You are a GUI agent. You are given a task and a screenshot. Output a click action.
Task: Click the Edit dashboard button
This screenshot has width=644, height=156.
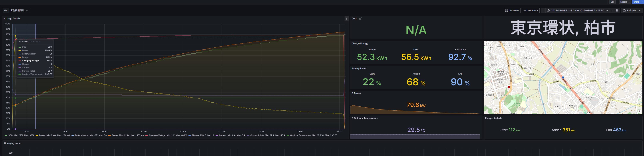coord(612,2)
